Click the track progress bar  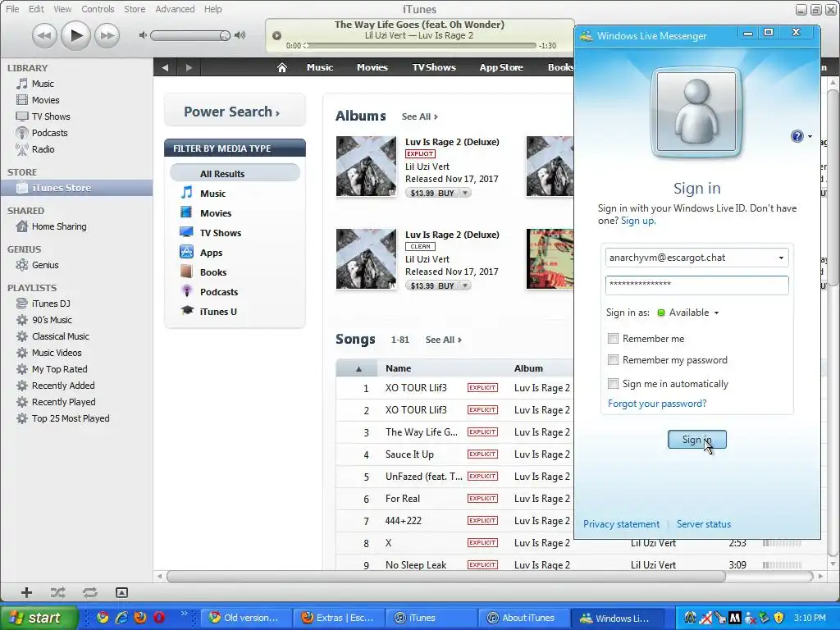(x=421, y=46)
